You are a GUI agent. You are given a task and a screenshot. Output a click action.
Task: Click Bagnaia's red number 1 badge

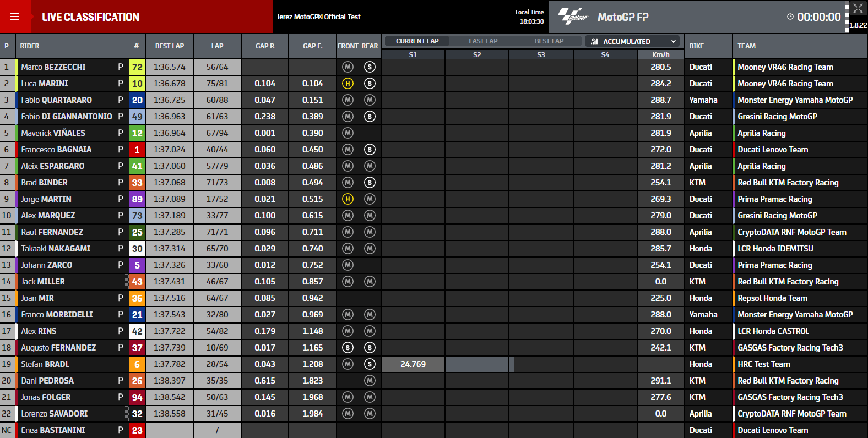pos(137,150)
